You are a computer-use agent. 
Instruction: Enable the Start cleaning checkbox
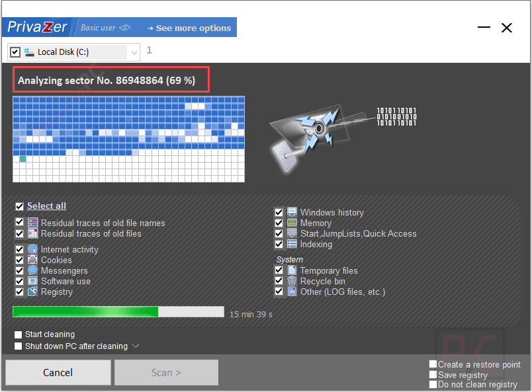pos(18,334)
